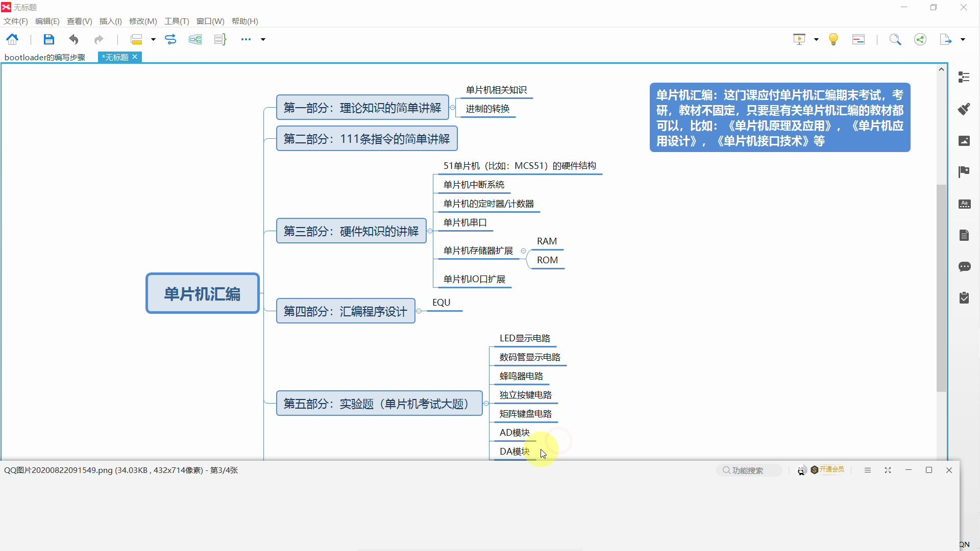Close the 无标题 tab
980x551 pixels.
click(135, 57)
